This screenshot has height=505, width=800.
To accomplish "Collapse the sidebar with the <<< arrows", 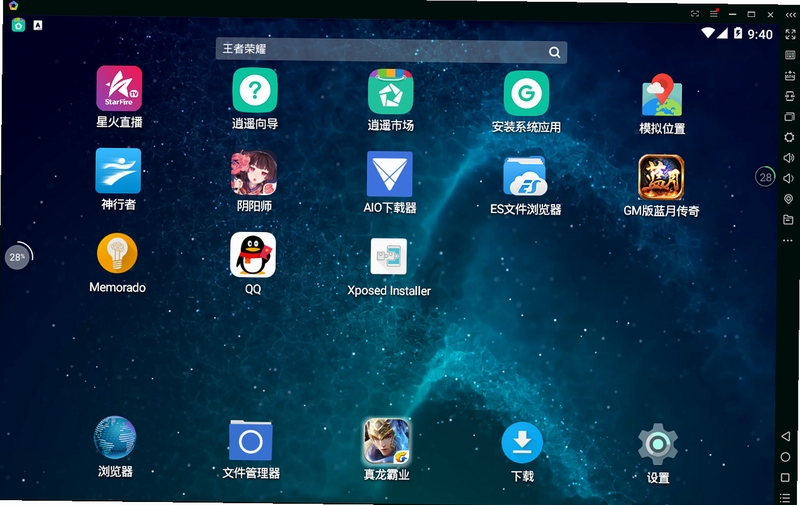I will [791, 15].
